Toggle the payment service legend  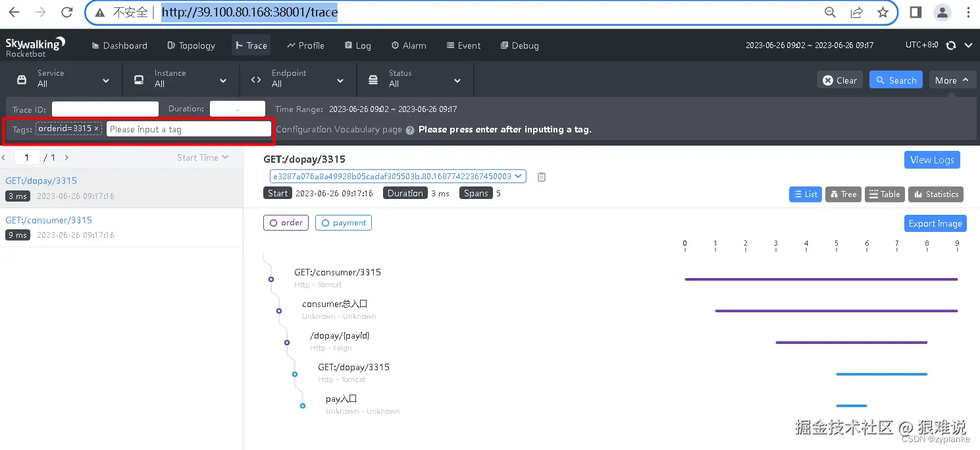pos(344,223)
